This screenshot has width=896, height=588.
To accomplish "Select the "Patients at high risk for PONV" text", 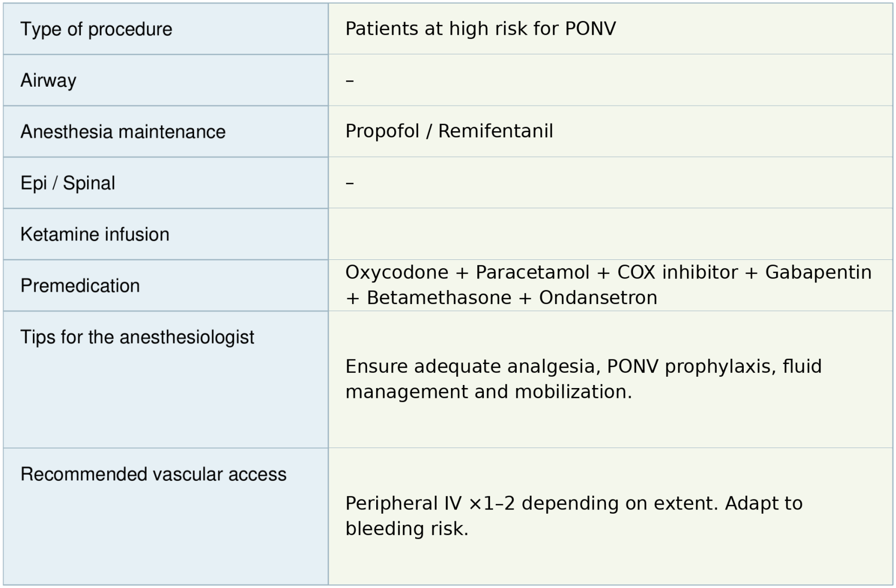I will pyautogui.click(x=480, y=29).
